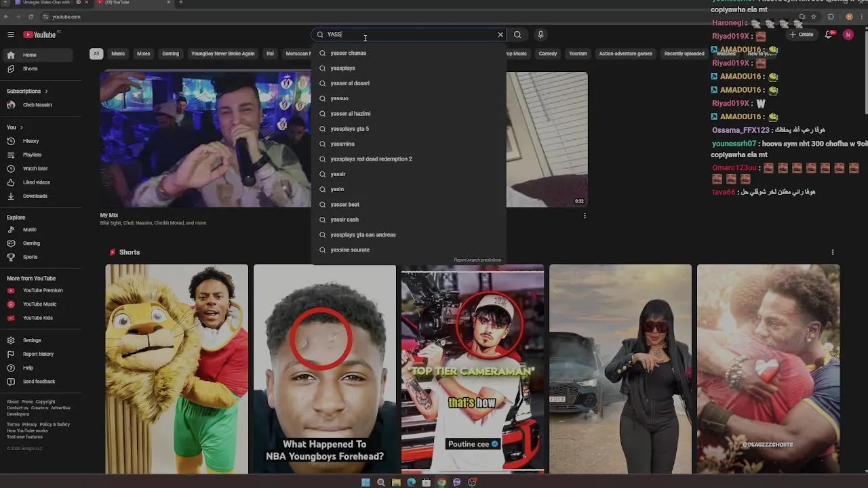Open NBA Youngboys Forehead Short
Image resolution: width=868 pixels, height=488 pixels.
325,369
